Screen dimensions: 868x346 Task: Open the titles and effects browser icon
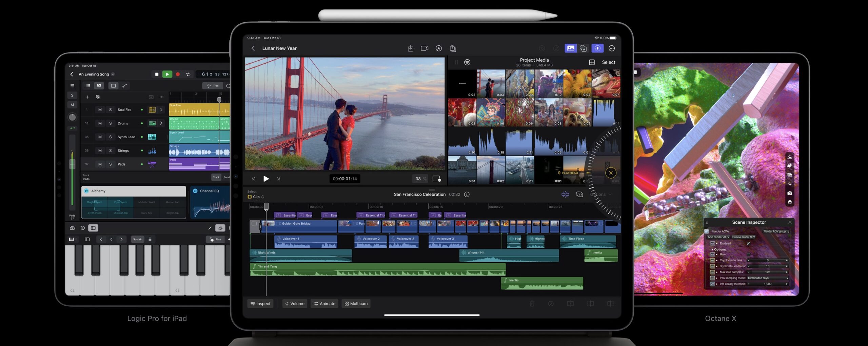click(x=583, y=48)
